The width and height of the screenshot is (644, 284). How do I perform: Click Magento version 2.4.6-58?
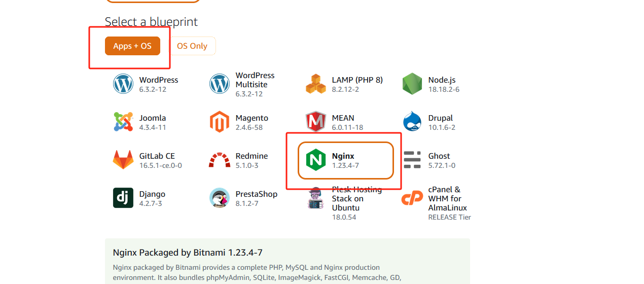249,127
